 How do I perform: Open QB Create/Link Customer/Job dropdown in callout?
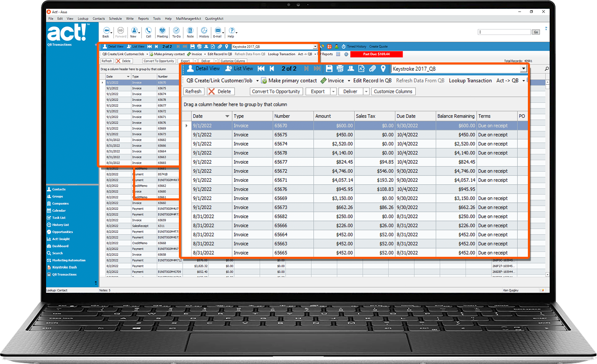[257, 81]
